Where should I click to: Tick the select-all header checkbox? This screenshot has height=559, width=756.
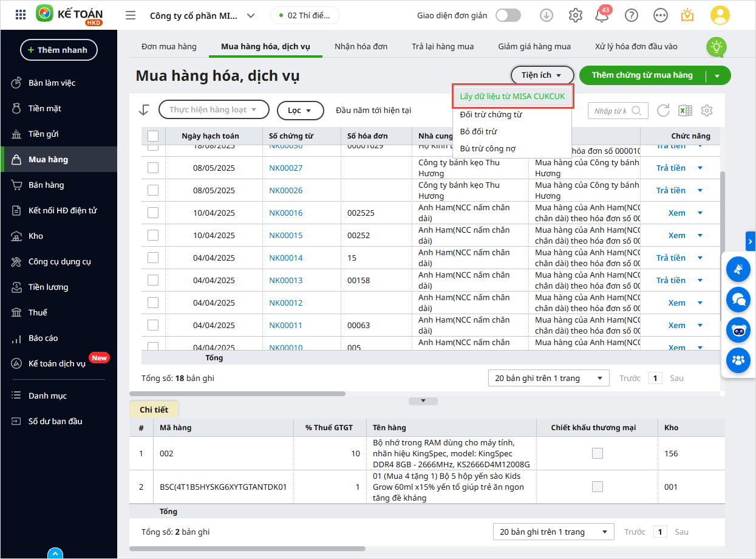click(x=153, y=135)
